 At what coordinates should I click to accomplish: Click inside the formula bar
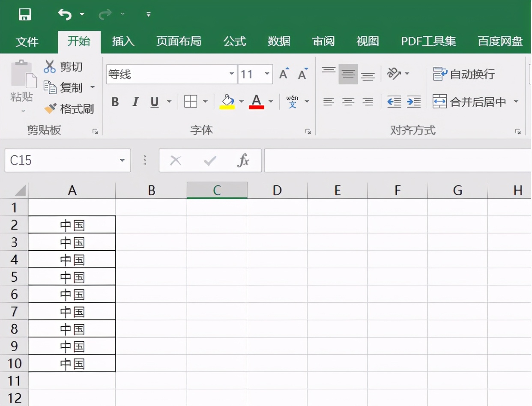pyautogui.click(x=398, y=161)
